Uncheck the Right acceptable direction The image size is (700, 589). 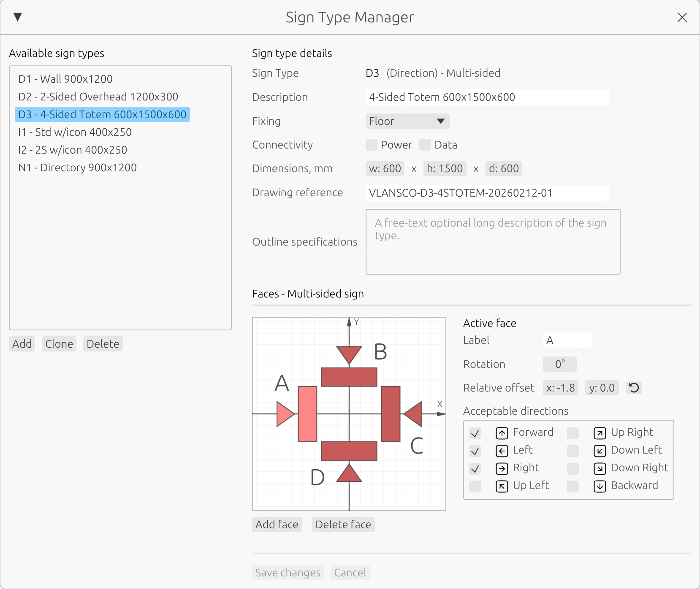pyautogui.click(x=475, y=468)
